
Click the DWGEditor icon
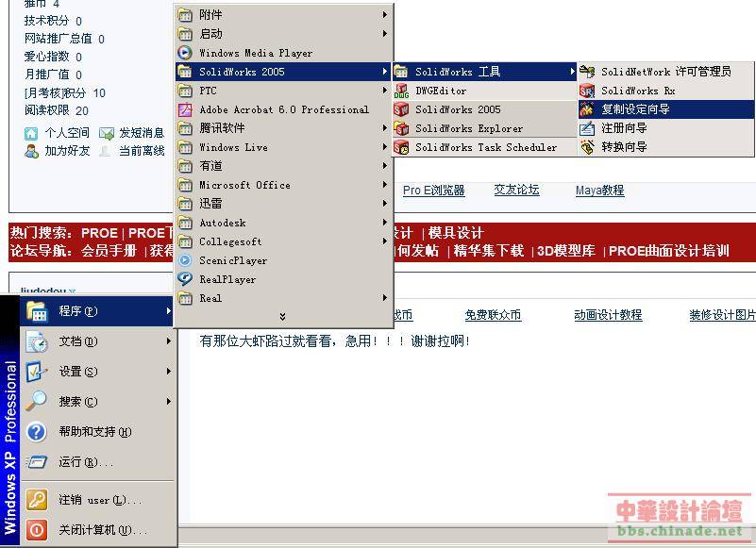pyautogui.click(x=401, y=91)
